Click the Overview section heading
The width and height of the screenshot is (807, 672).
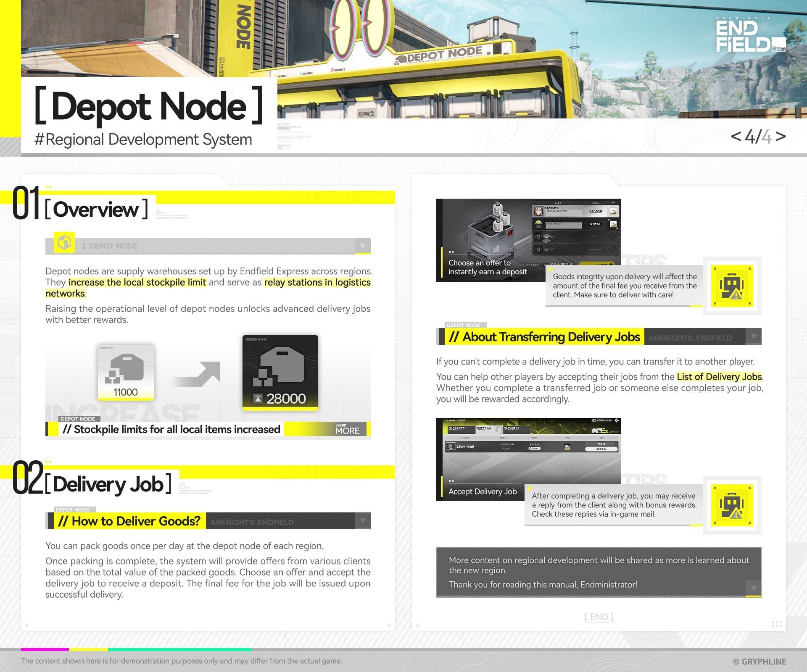coord(96,209)
